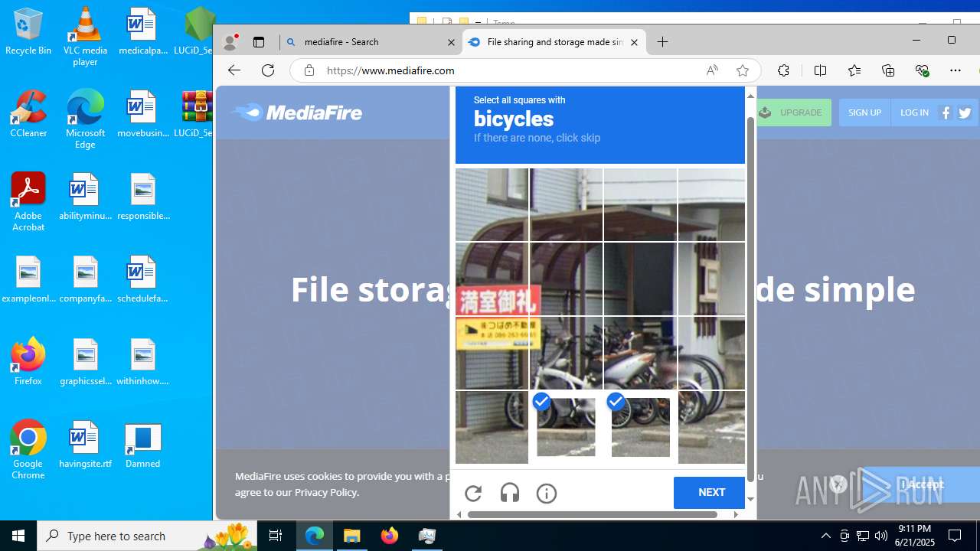Open Edge Extensions icon

pos(783,70)
